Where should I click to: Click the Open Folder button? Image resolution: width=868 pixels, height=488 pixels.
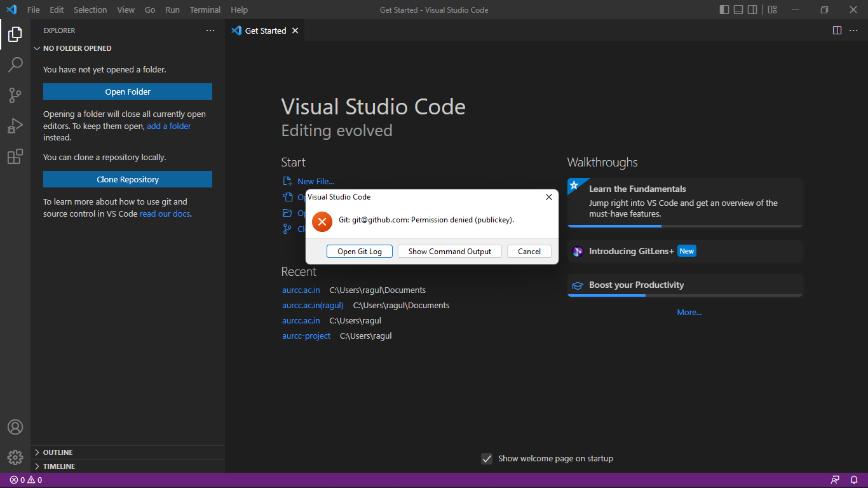[x=127, y=91]
